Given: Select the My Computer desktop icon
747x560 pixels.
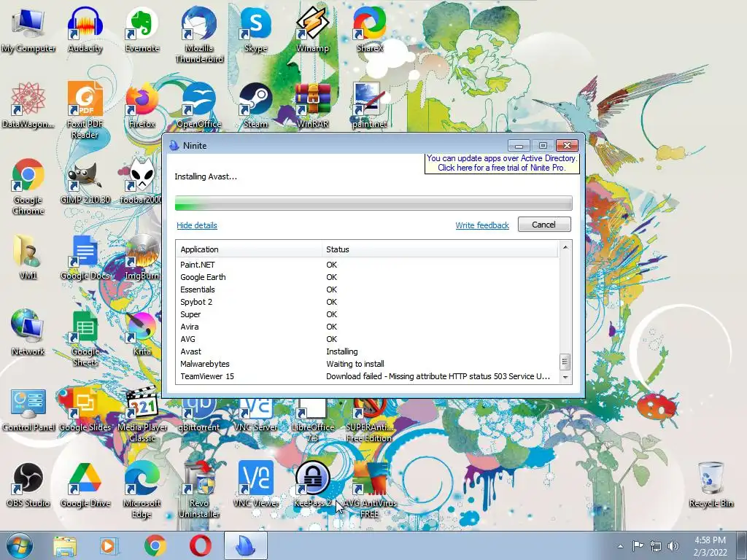Looking at the screenshot, I should [x=28, y=29].
